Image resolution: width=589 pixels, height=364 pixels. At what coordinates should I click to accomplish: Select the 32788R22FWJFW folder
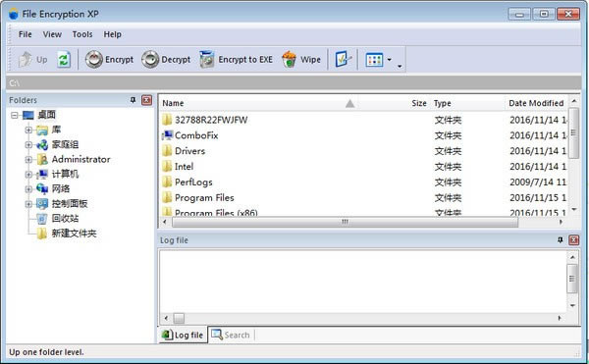(x=211, y=120)
